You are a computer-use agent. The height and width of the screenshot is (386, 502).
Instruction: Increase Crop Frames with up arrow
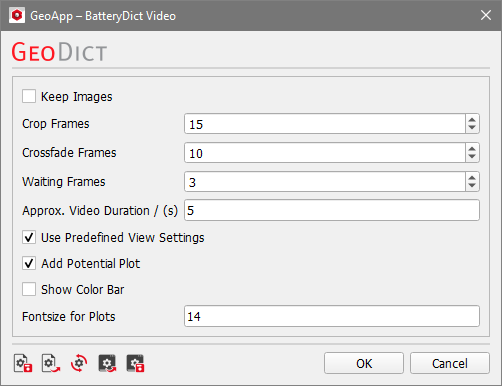point(472,120)
